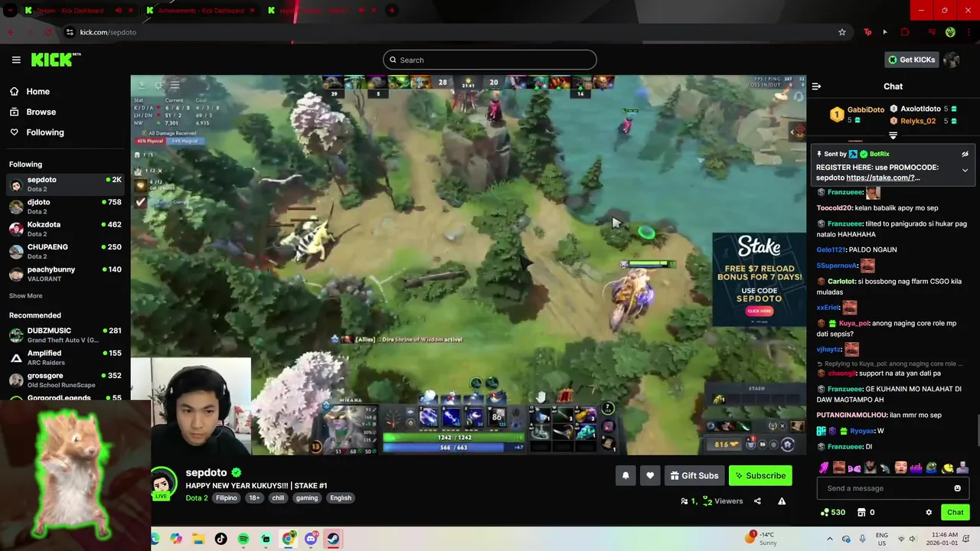The width and height of the screenshot is (980, 551).
Task: Click the Kick logo
Action: click(x=55, y=60)
